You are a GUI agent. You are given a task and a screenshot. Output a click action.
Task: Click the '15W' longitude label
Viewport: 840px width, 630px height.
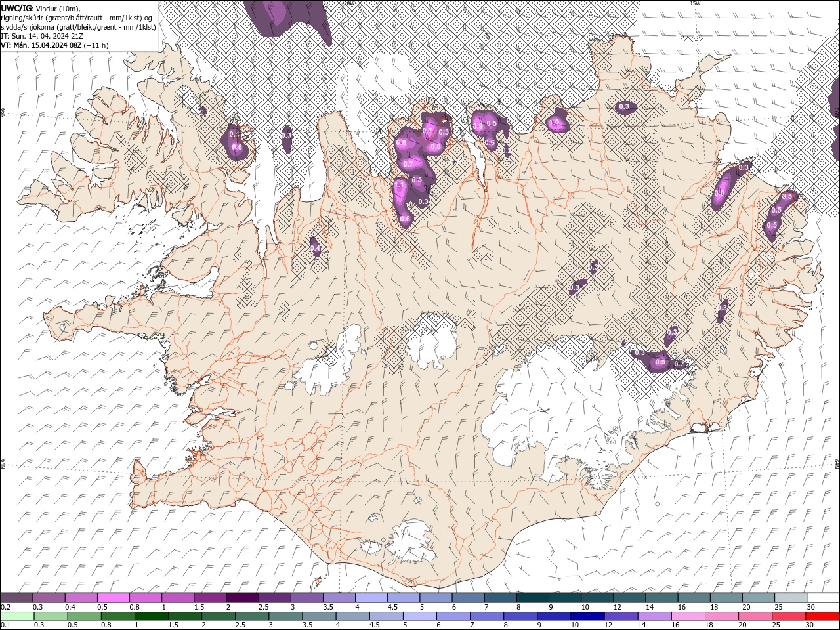point(695,3)
